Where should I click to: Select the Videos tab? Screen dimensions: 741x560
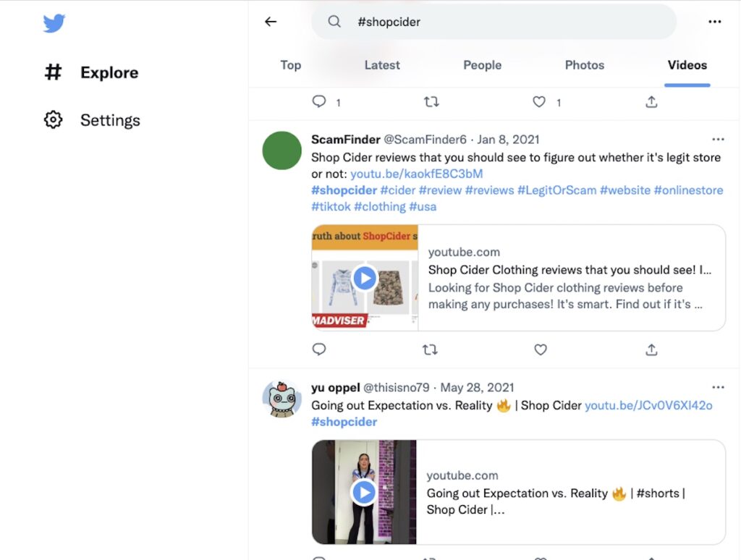click(x=687, y=65)
